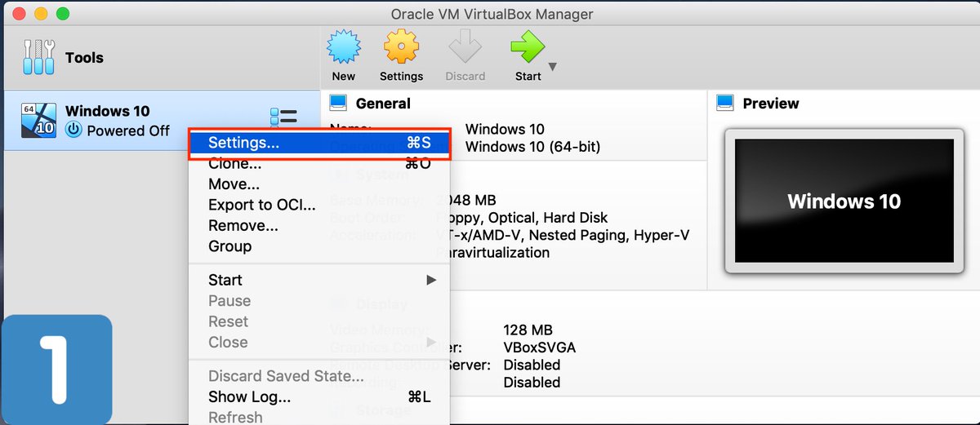Click the 'Windows 10 (64-bit)' value

(x=532, y=147)
